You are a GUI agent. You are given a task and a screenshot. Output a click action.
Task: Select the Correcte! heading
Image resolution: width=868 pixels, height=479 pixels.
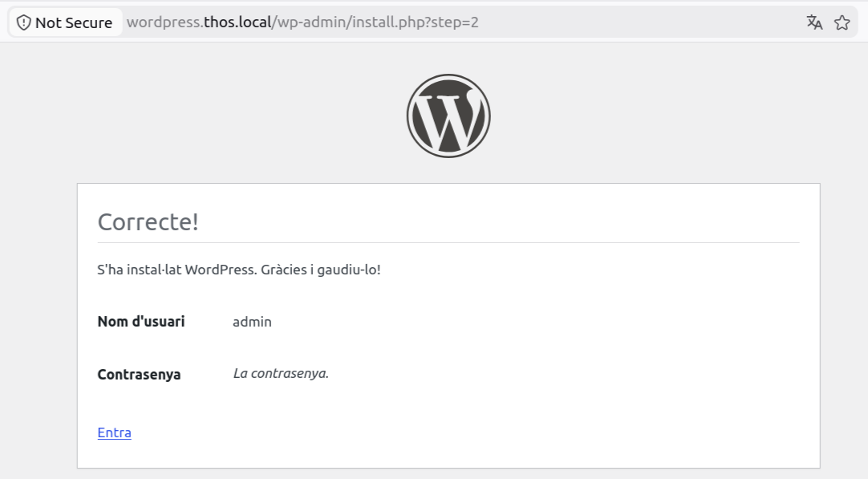pos(148,222)
